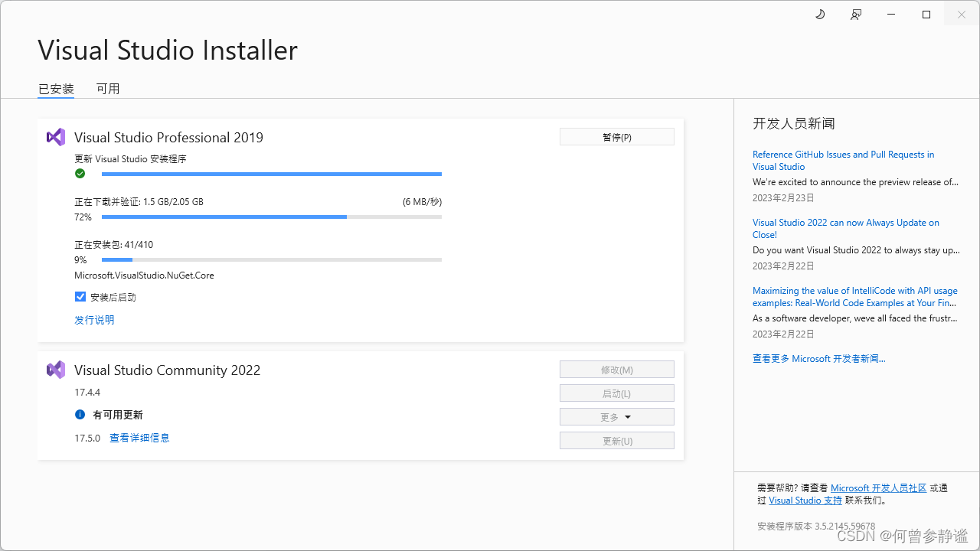
Task: Open the 发行说明 link
Action: [94, 320]
